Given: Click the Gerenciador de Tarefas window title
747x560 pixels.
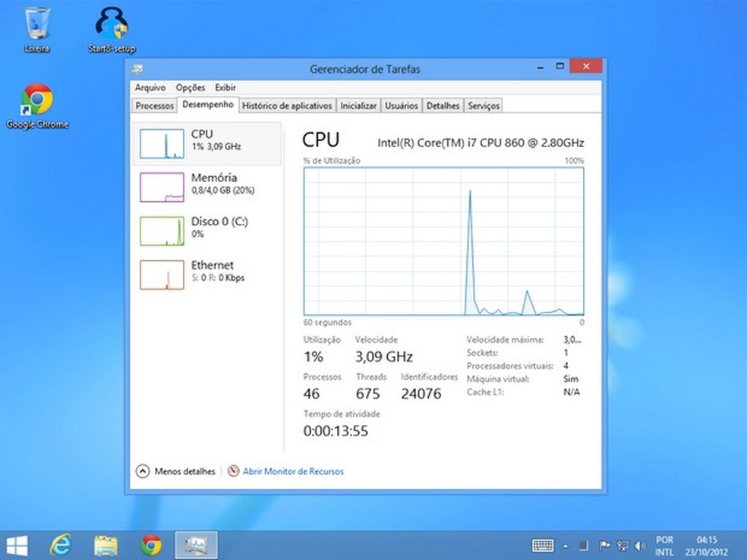Looking at the screenshot, I should (365, 70).
